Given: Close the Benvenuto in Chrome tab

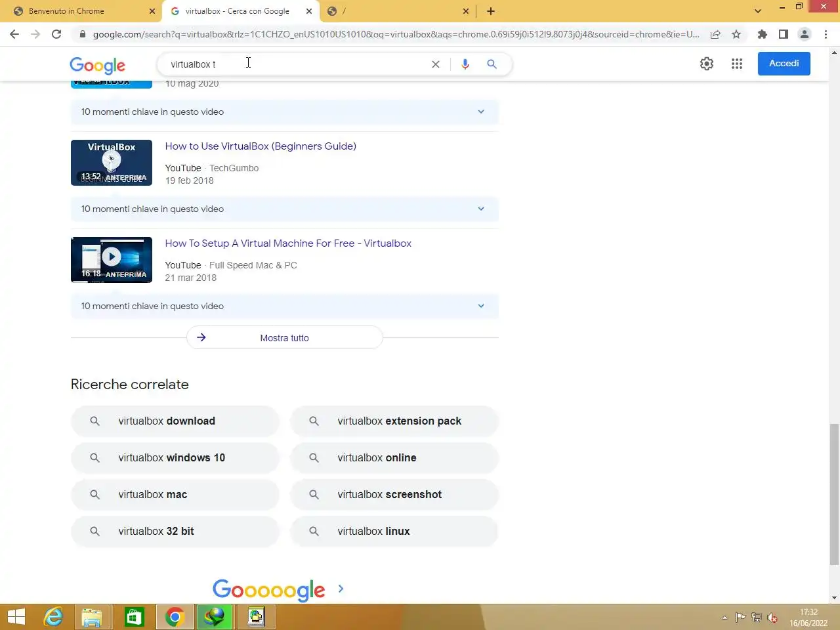Looking at the screenshot, I should (152, 11).
